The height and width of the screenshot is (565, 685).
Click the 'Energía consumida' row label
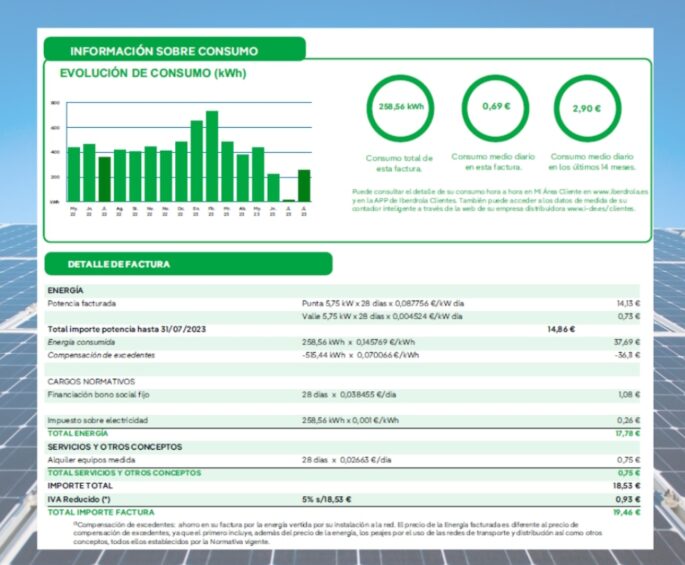pyautogui.click(x=81, y=342)
